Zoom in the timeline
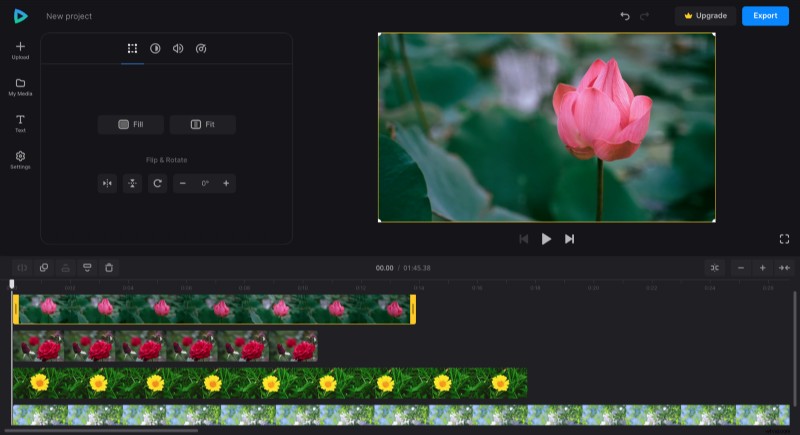 point(762,268)
